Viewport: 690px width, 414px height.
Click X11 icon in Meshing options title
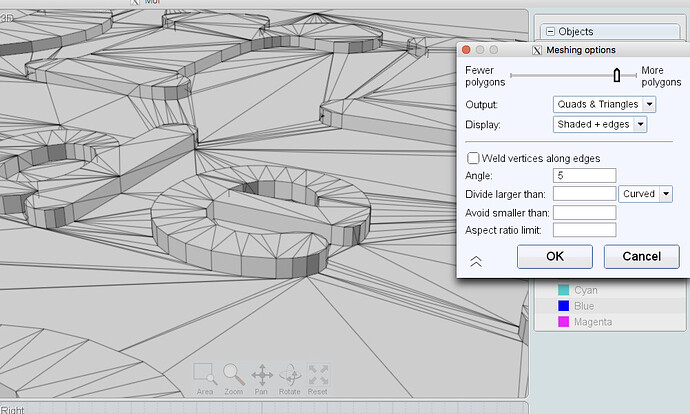pyautogui.click(x=537, y=50)
